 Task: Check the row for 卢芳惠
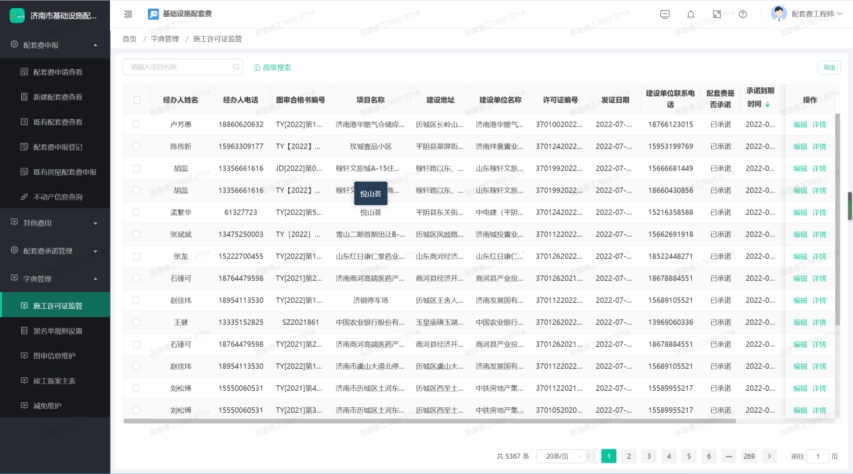pos(136,124)
